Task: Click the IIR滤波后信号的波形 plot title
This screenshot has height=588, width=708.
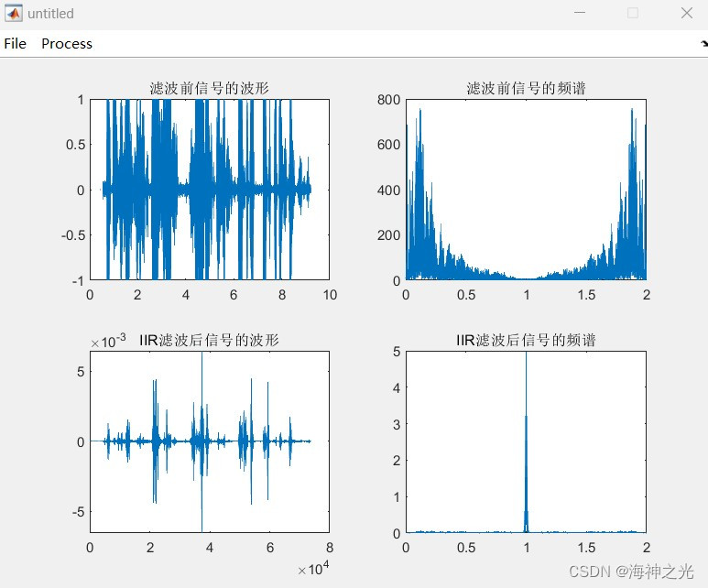Action: 209,340
